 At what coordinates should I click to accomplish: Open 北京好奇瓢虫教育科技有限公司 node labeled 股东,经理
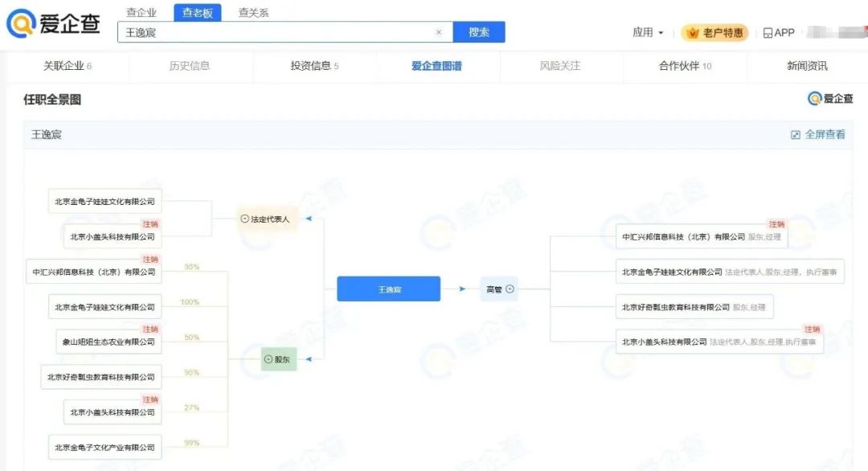[694, 307]
